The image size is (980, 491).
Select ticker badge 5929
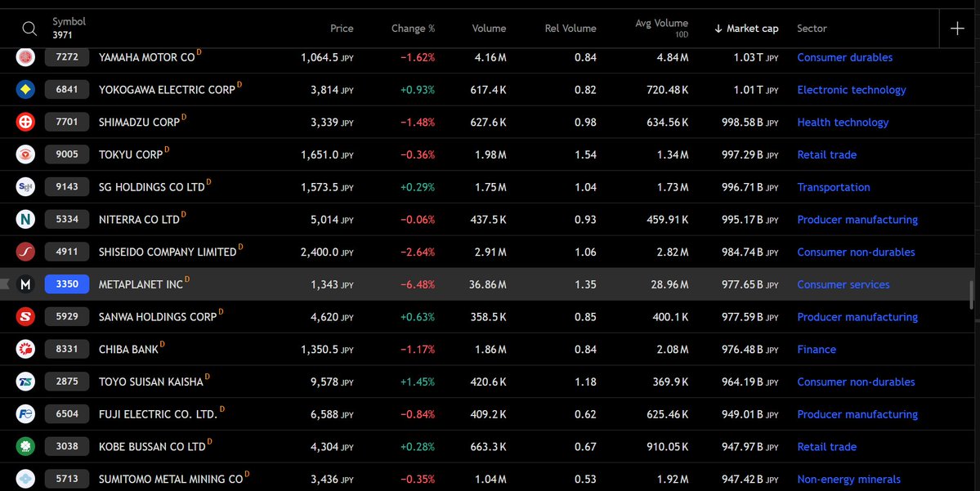point(67,317)
